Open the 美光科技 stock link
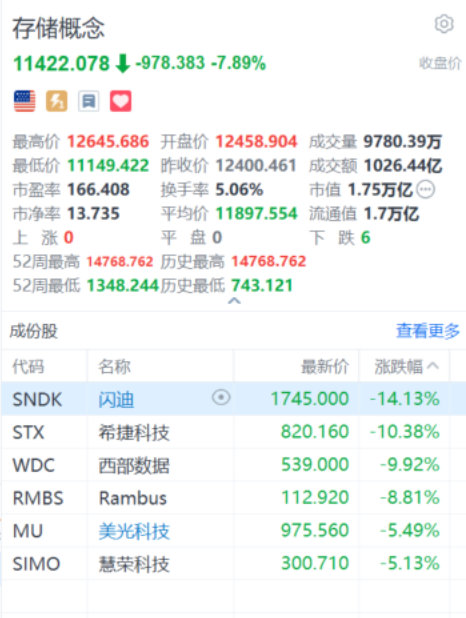This screenshot has width=466, height=618. [x=134, y=531]
